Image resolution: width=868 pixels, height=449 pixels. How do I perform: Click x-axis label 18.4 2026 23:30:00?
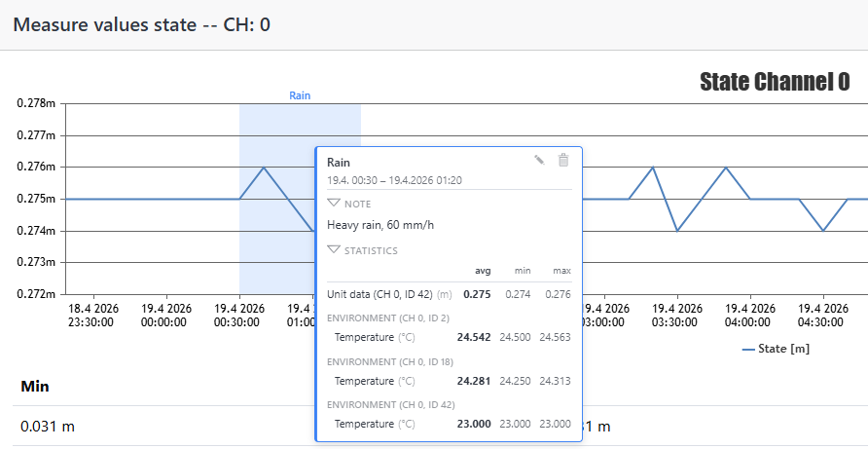pos(93,315)
